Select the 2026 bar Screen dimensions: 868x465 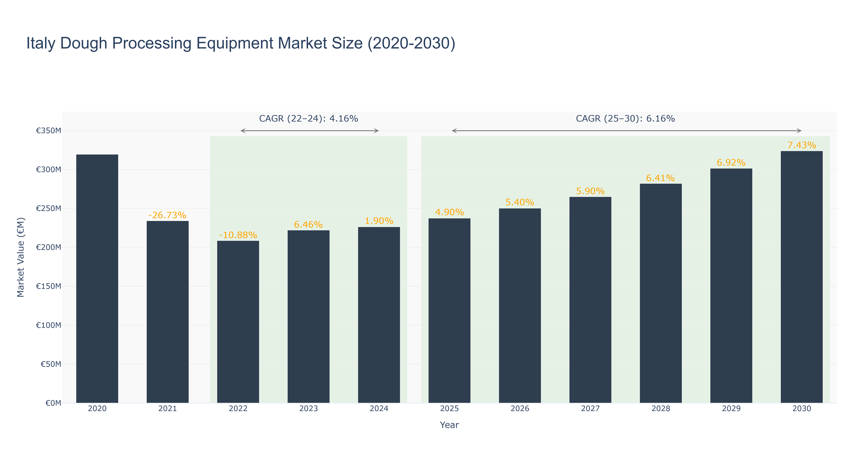tap(520, 306)
